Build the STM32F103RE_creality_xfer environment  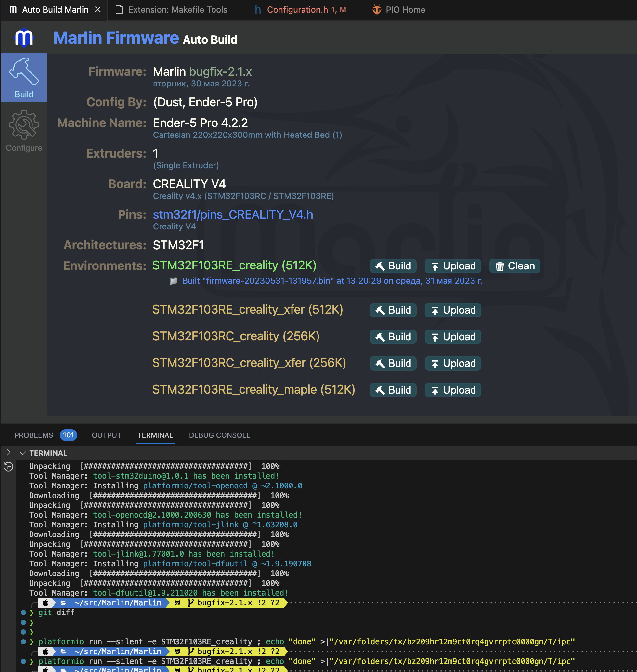[x=393, y=310]
